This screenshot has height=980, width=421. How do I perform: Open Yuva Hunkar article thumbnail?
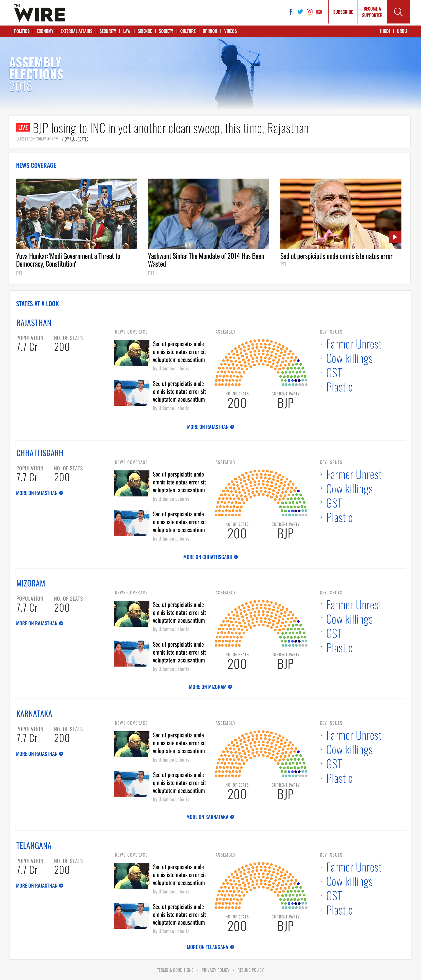pyautogui.click(x=77, y=214)
